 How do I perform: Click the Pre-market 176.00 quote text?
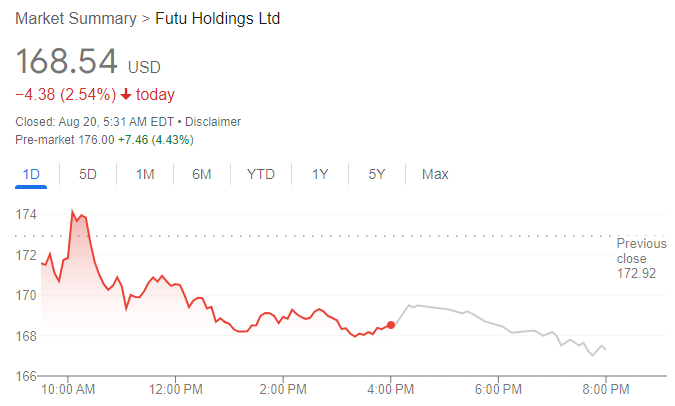click(x=65, y=140)
